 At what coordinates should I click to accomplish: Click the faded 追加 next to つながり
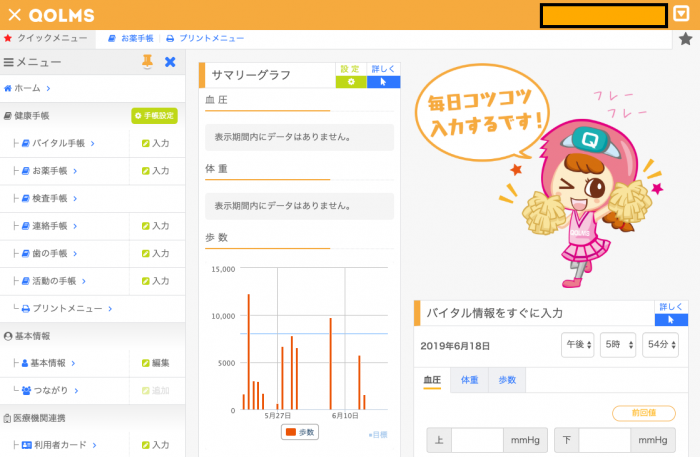pos(155,391)
